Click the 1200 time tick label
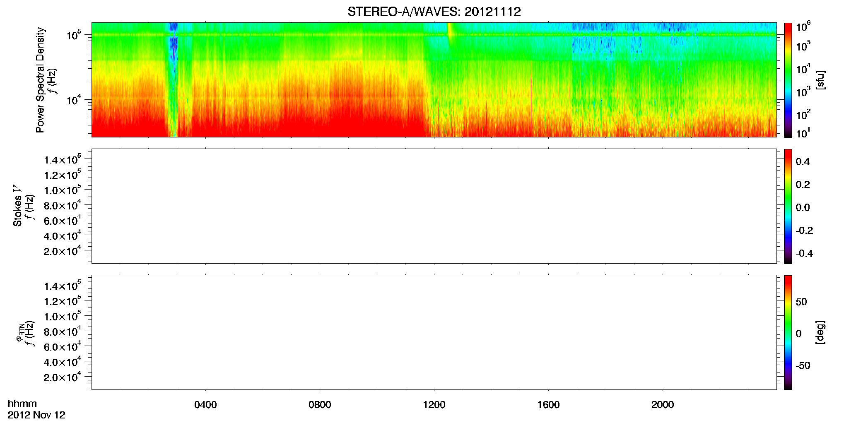 click(434, 405)
